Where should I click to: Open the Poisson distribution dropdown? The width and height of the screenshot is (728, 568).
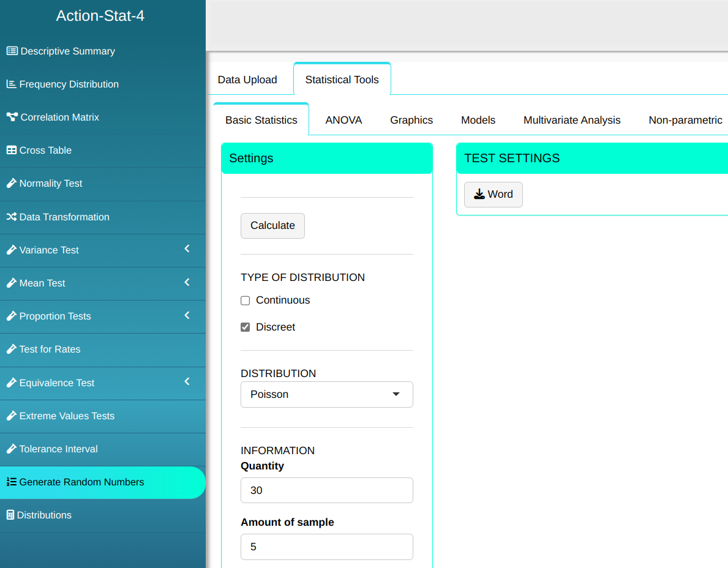point(326,394)
